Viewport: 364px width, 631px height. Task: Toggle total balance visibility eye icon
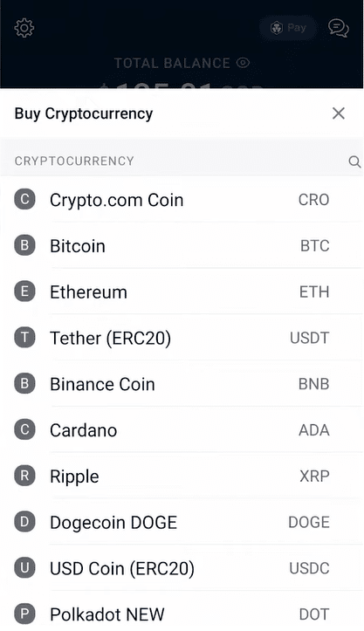tap(243, 63)
